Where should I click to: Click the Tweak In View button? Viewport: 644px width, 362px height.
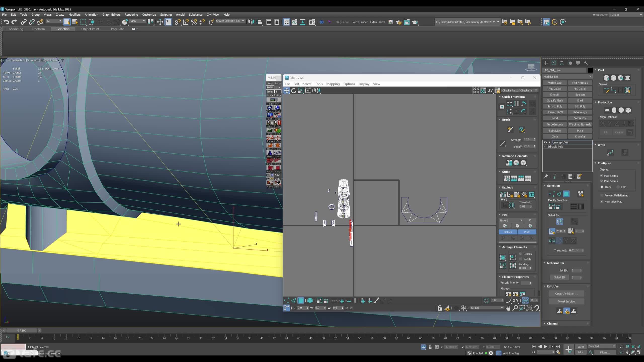pos(566,301)
